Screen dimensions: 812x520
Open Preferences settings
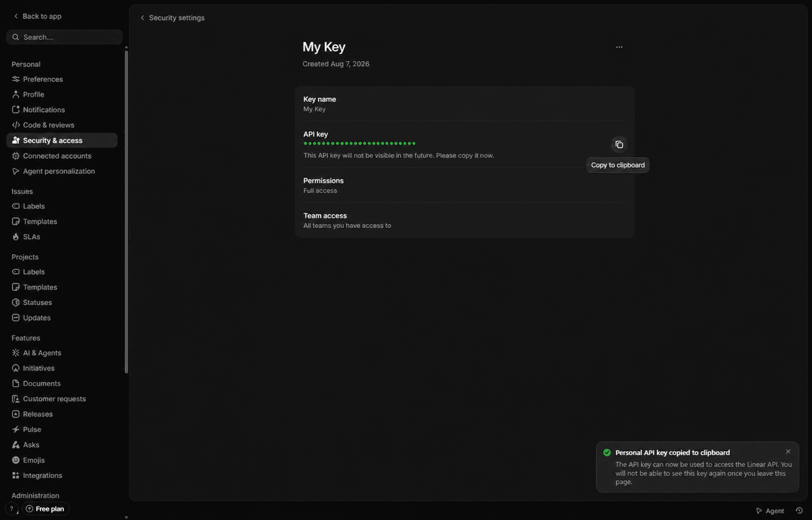point(62,79)
